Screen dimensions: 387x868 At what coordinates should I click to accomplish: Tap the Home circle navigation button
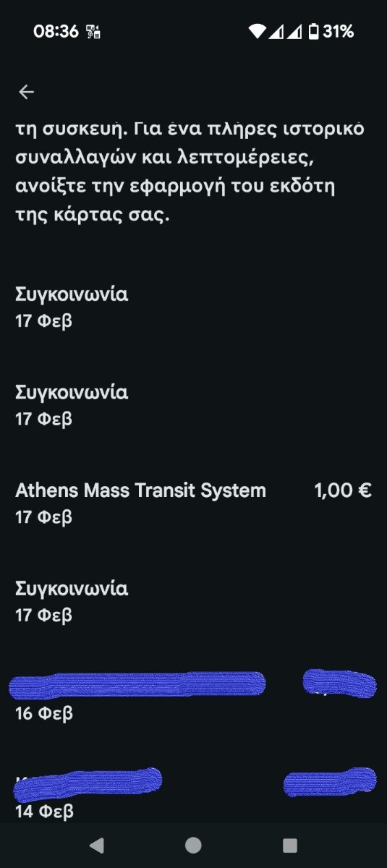pyautogui.click(x=193, y=845)
